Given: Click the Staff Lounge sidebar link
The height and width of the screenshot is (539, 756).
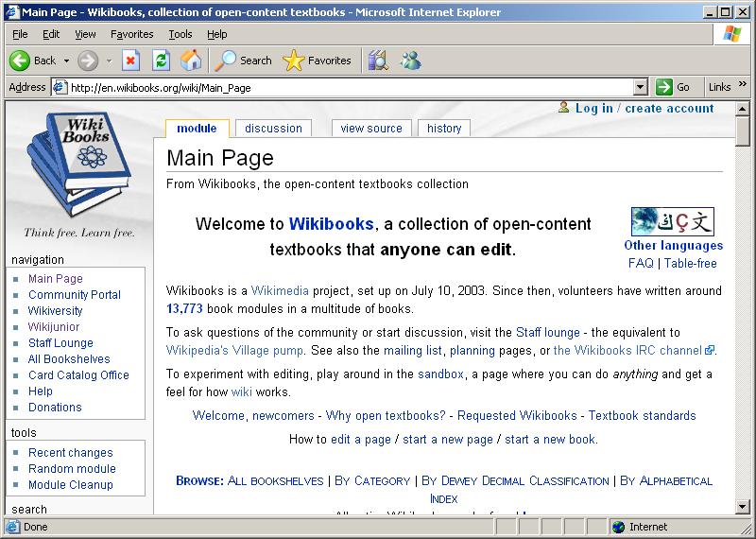Looking at the screenshot, I should (x=60, y=343).
